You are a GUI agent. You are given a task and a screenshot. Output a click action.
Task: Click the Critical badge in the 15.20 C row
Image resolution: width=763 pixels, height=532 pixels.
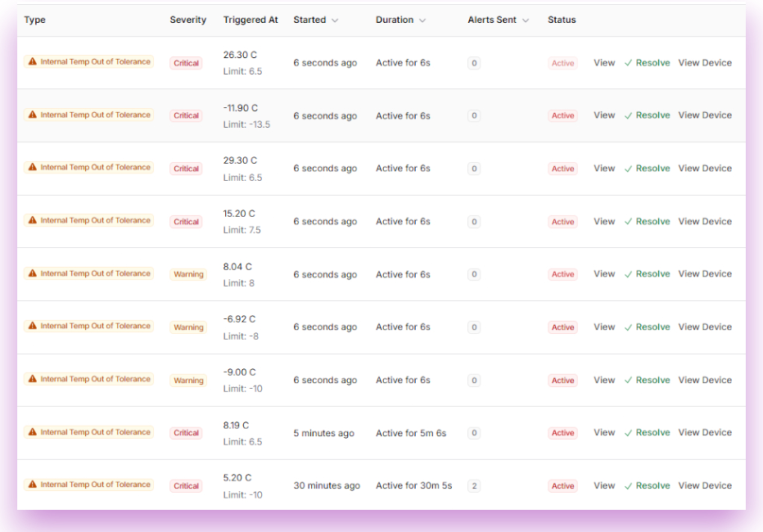click(186, 222)
